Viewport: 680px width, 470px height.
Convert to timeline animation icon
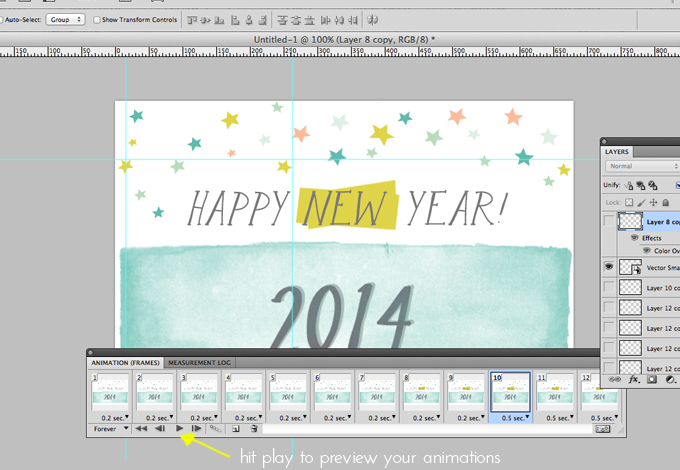603,429
